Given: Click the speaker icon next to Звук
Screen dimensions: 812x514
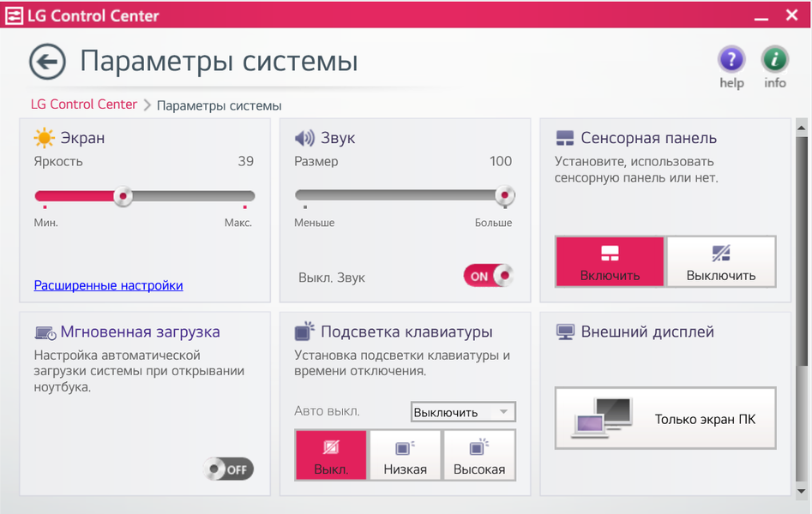Looking at the screenshot, I should coord(304,138).
